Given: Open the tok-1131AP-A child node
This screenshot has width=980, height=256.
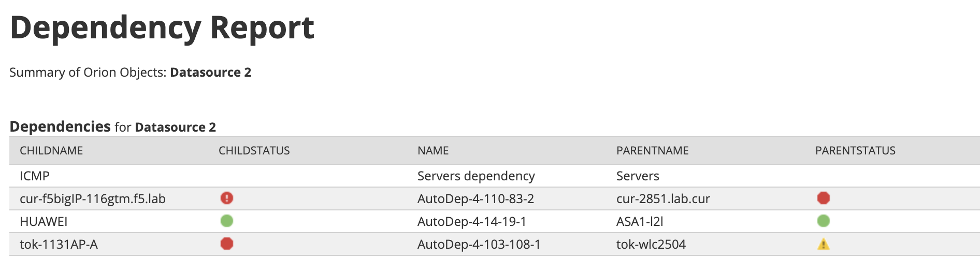Looking at the screenshot, I should pos(59,245).
